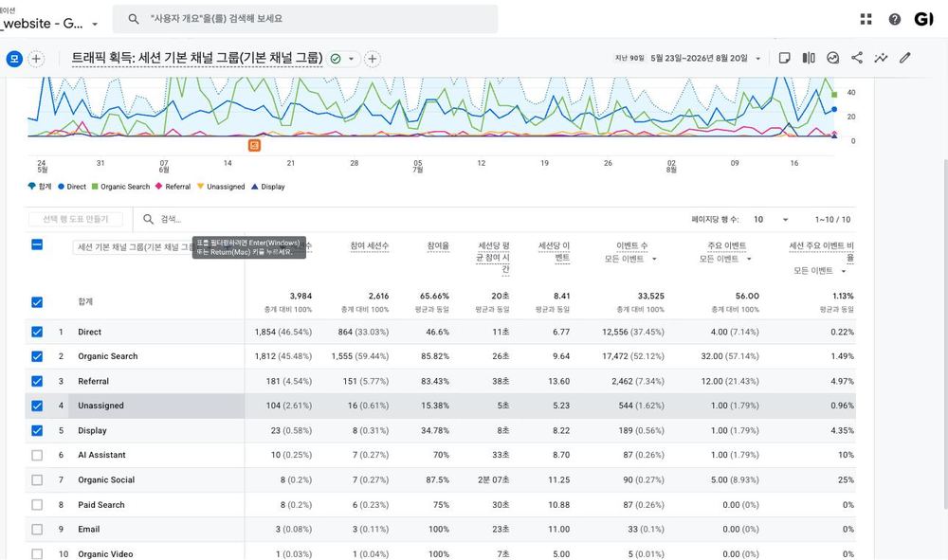The height and width of the screenshot is (560, 948).
Task: Uncheck the Display row checkbox
Action: 37,431
